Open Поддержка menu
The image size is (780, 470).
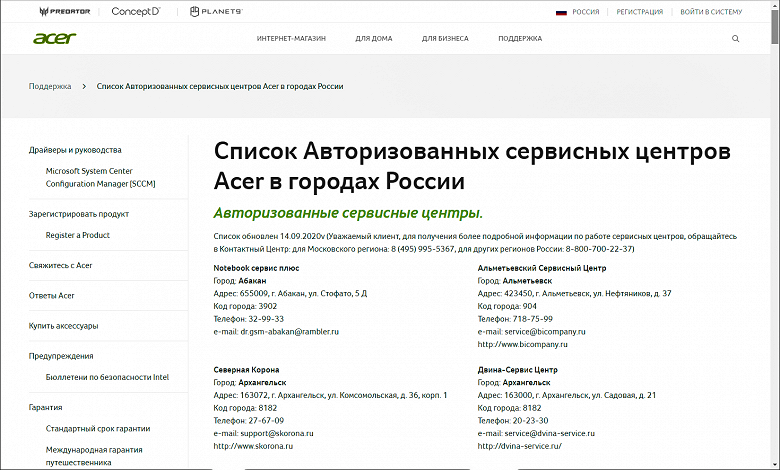click(520, 38)
